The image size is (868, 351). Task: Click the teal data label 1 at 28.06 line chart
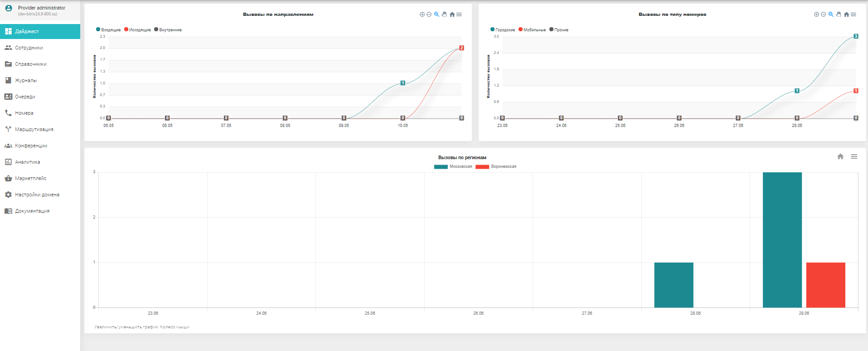(797, 91)
